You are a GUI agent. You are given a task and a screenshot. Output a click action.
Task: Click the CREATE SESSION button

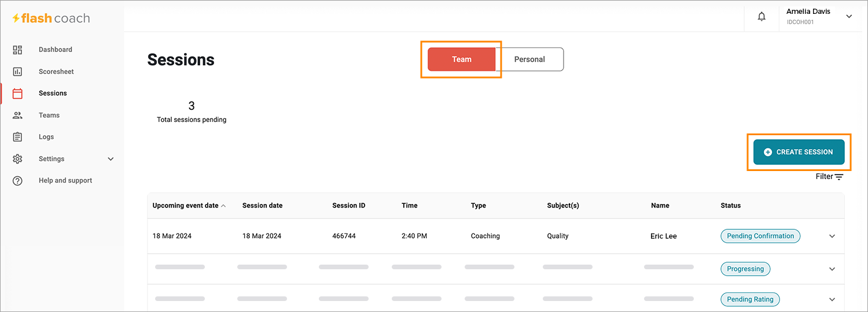(x=799, y=152)
